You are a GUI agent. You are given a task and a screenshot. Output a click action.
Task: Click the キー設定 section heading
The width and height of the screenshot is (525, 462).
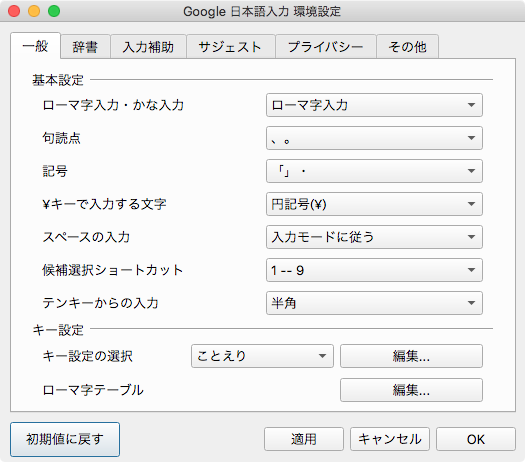[x=58, y=330]
